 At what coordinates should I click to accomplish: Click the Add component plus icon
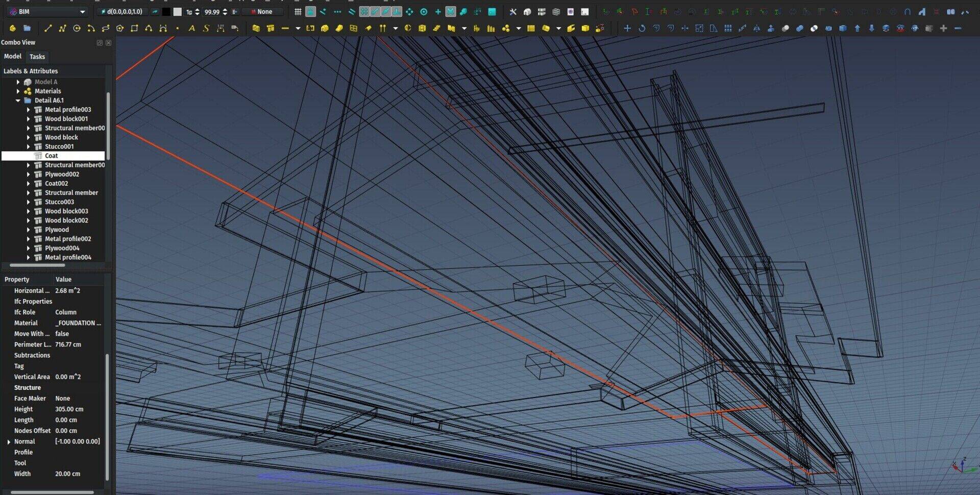point(943,29)
